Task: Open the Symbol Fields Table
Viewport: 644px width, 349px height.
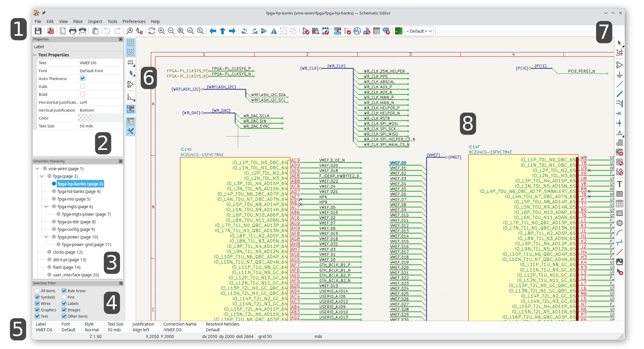Action: pyautogui.click(x=377, y=31)
